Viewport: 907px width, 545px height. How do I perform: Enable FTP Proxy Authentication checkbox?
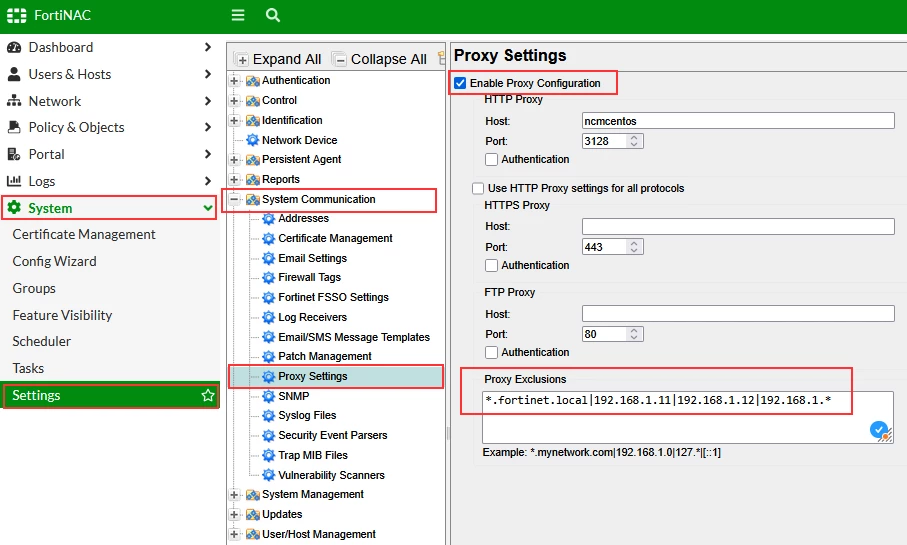click(x=491, y=352)
